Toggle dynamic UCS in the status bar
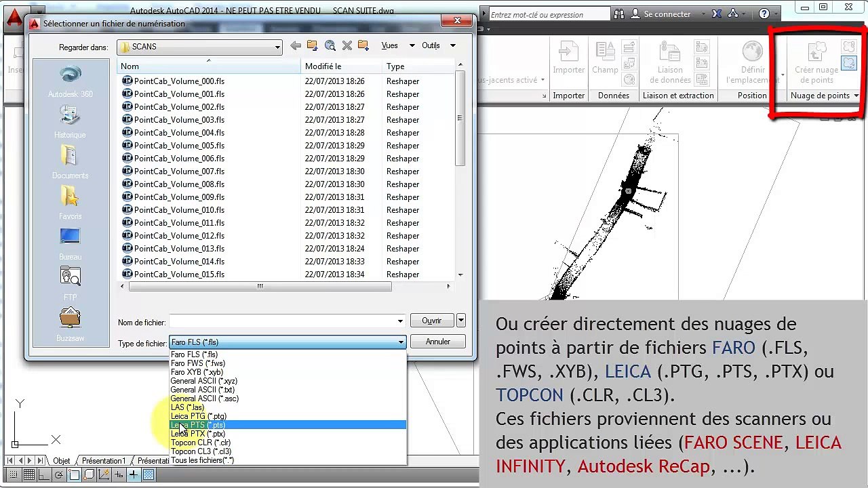868x488 pixels. [x=104, y=475]
